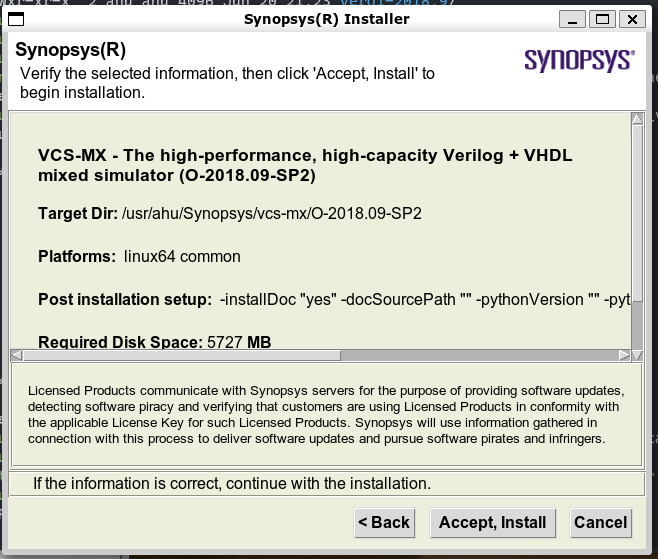The image size is (658, 559).
Task: Minimize the Synopsys Installer window
Action: (x=575, y=19)
